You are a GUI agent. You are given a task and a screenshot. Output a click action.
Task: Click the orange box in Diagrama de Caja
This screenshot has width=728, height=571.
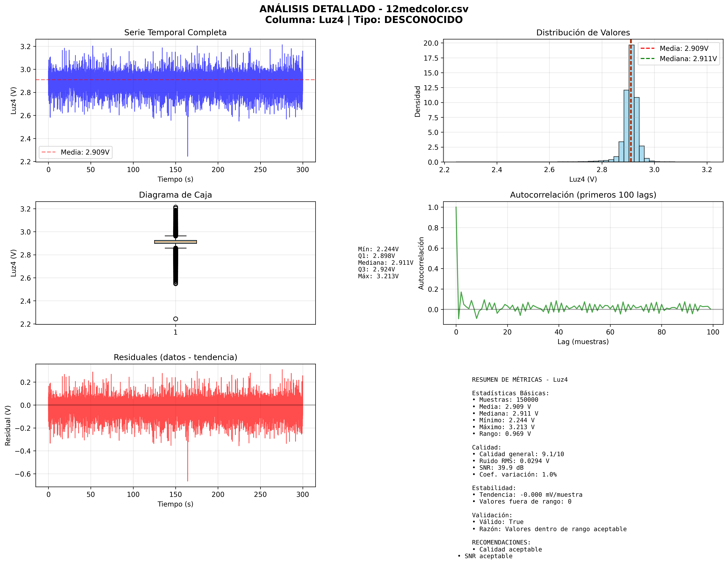175,242
